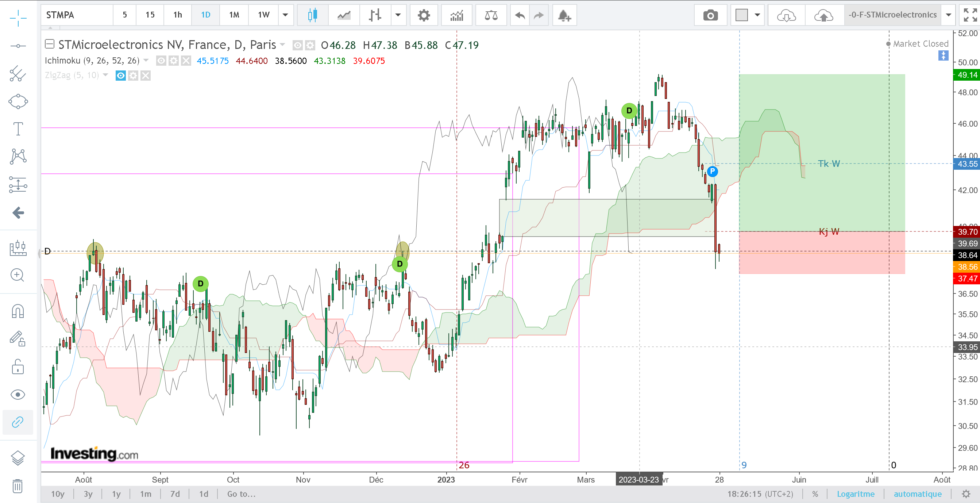980x503 pixels.
Task: Open the object tree layers icon
Action: (x=18, y=458)
